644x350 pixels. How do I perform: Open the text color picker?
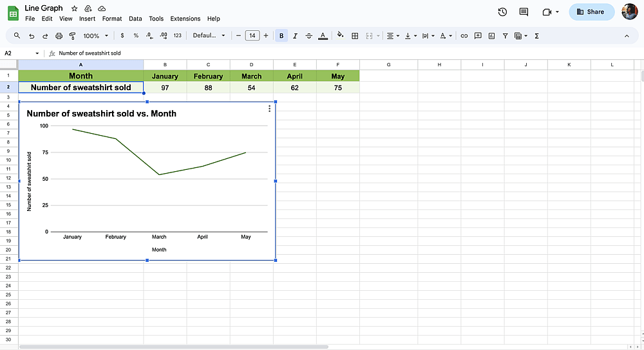[323, 36]
